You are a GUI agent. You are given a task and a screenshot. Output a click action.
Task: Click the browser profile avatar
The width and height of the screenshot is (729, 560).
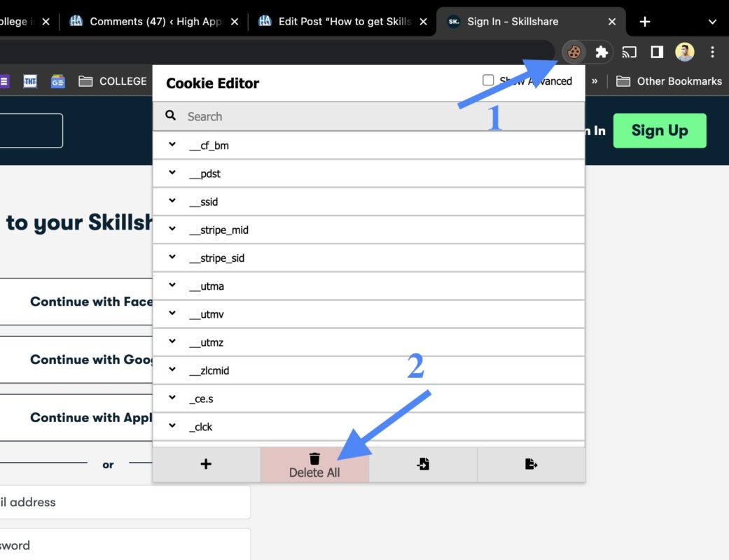(x=683, y=52)
